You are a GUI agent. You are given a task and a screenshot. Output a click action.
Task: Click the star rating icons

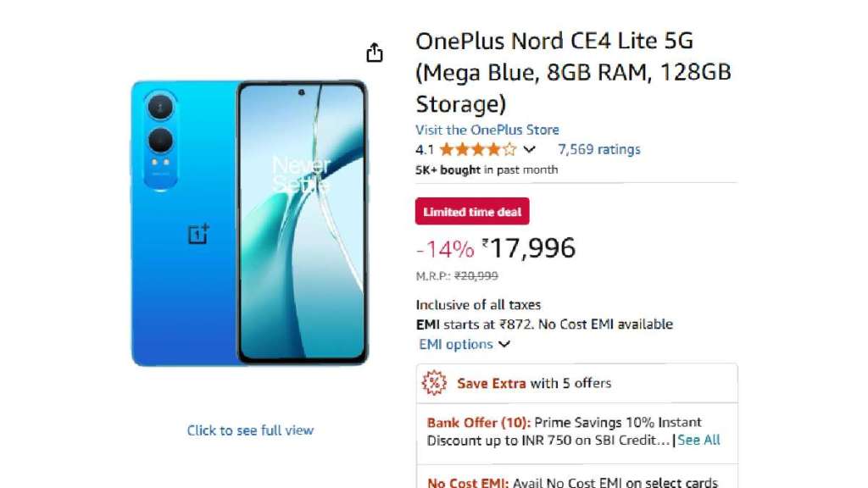coord(477,150)
